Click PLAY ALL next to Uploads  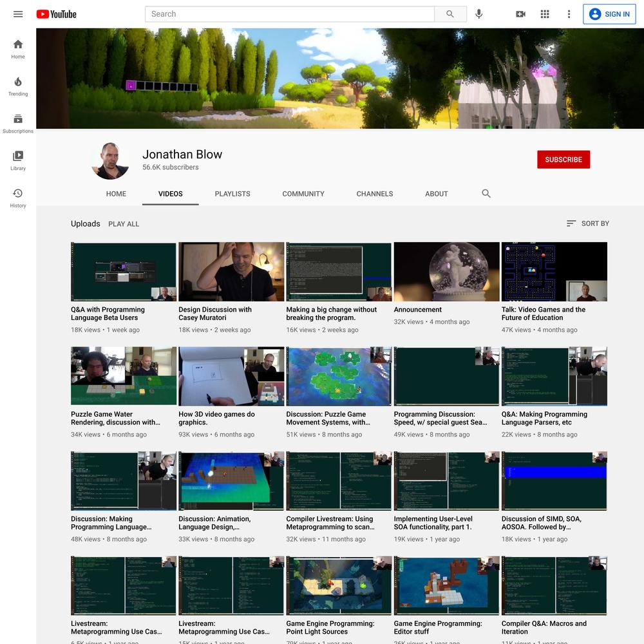124,224
